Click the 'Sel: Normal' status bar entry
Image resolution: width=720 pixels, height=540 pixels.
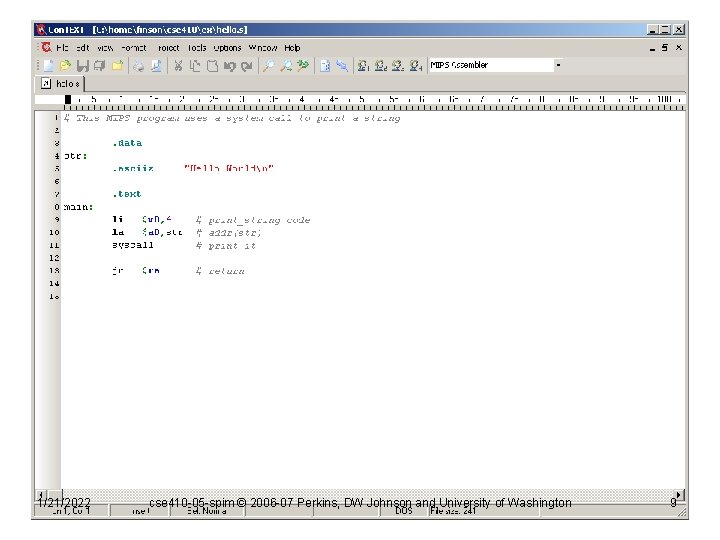point(207,511)
